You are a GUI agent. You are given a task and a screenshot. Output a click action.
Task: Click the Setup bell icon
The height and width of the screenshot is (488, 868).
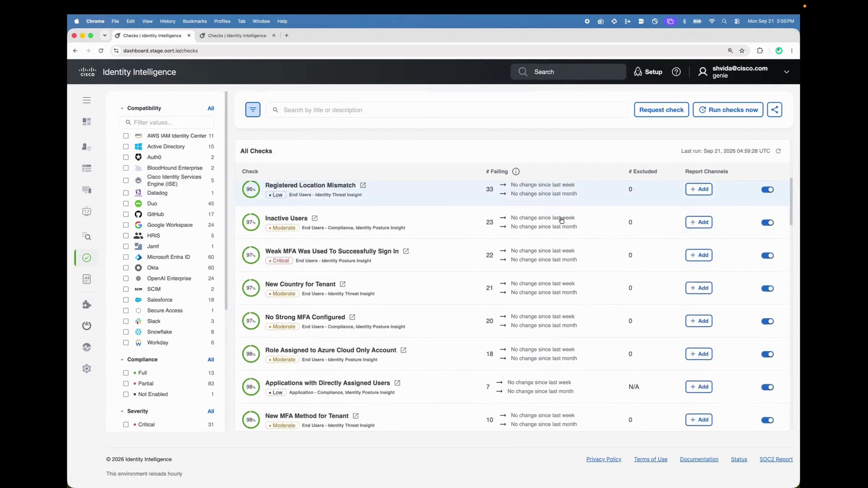[x=638, y=72]
